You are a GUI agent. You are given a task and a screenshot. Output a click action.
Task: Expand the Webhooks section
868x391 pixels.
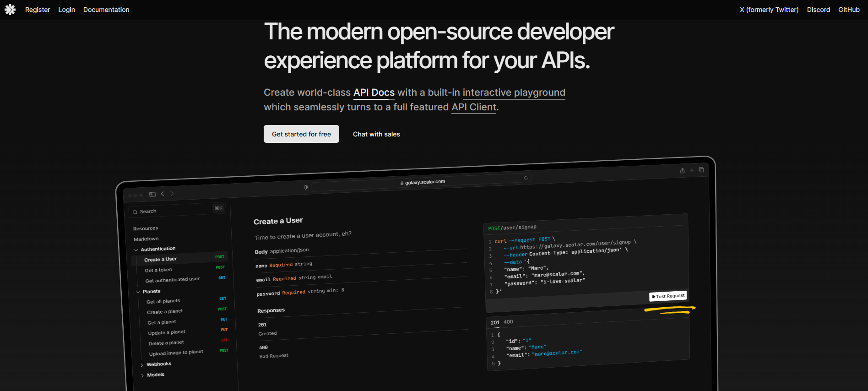point(142,365)
